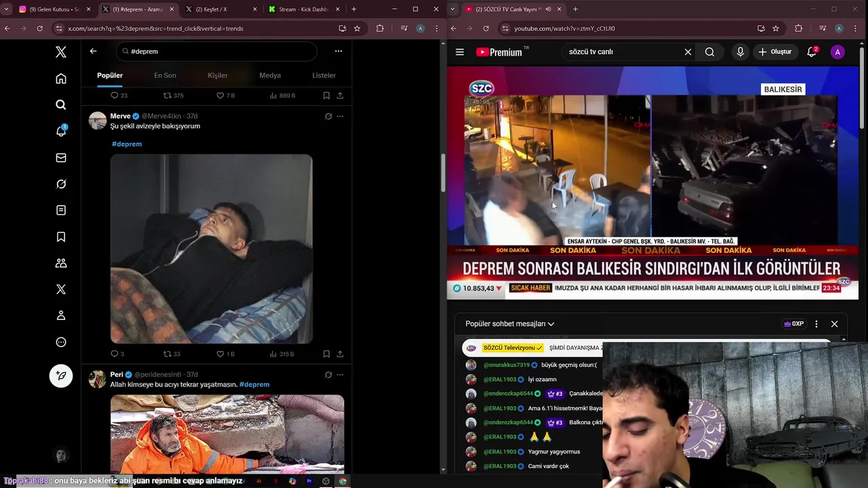Open X notifications bell
This screenshot has width=868, height=488.
click(61, 131)
